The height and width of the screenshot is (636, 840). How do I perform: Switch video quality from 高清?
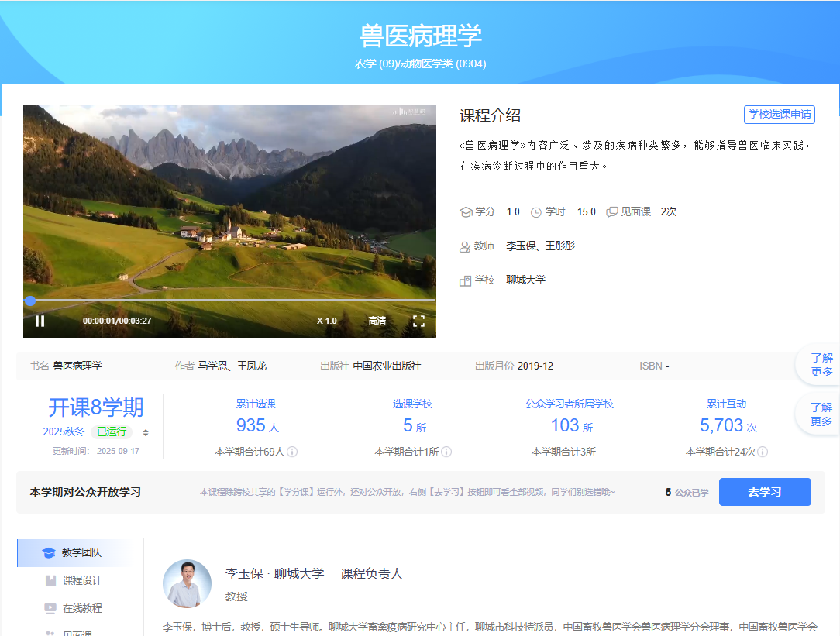[377, 321]
